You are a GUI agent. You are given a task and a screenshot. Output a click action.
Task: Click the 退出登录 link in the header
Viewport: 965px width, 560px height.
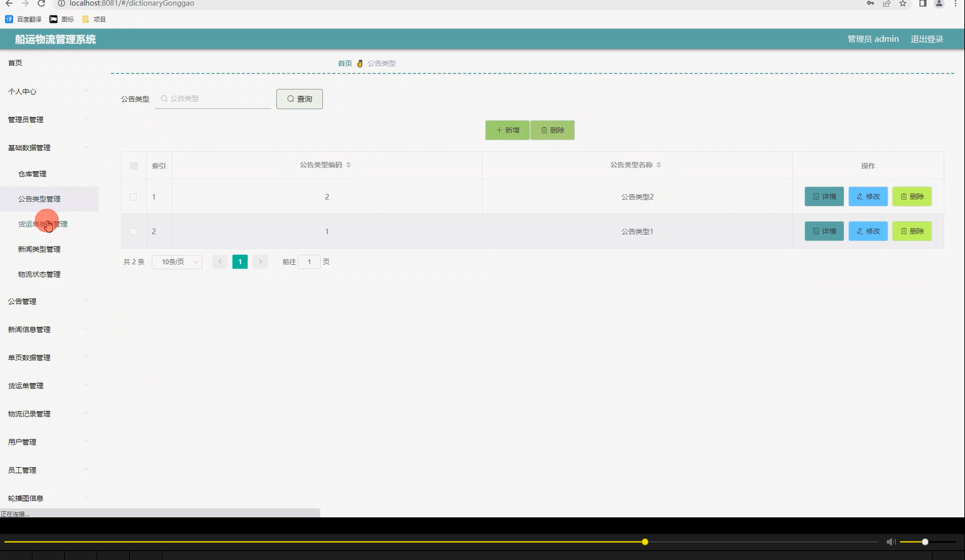pos(926,39)
